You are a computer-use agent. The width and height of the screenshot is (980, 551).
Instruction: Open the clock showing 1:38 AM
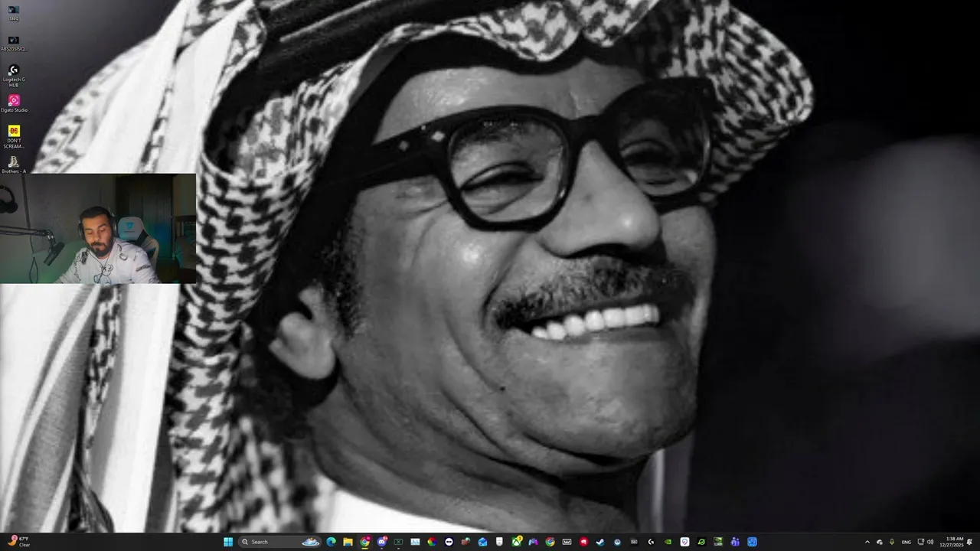954,542
